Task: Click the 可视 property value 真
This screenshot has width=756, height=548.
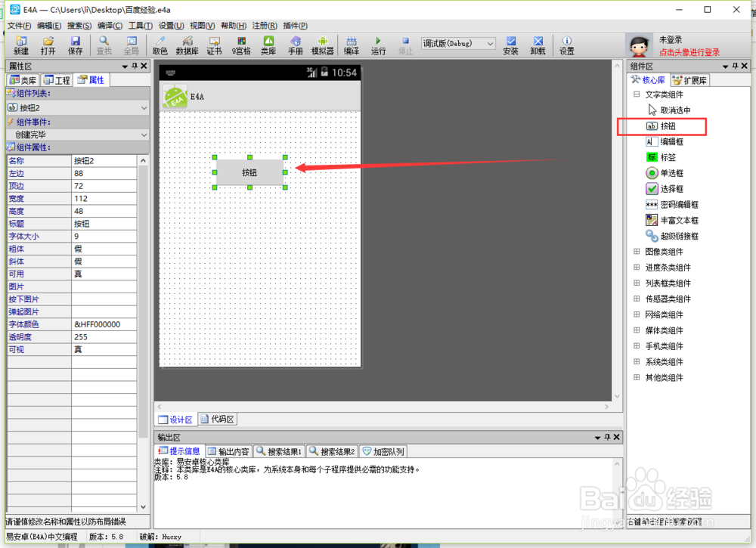Action: tap(104, 349)
